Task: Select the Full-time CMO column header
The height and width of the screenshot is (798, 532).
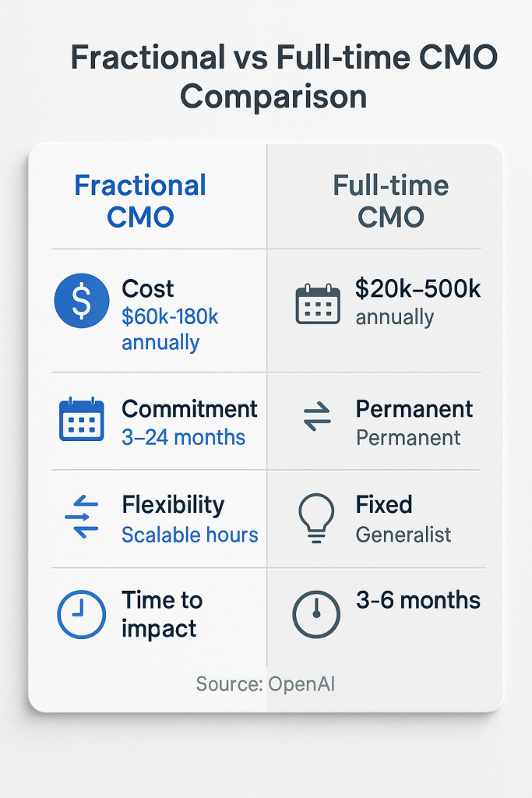Action: [391, 201]
